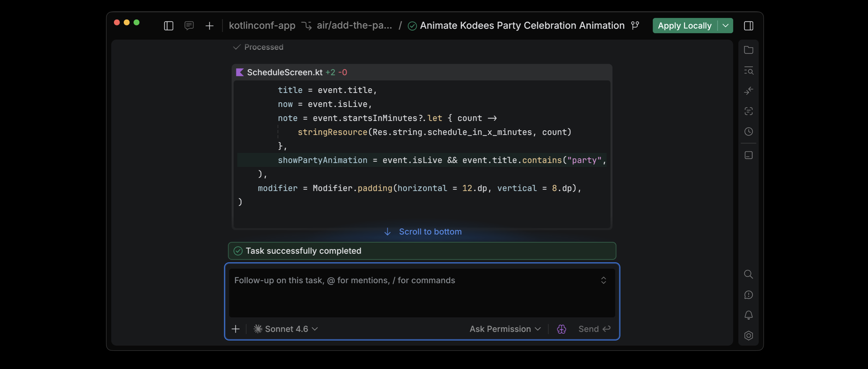Open the history clock icon
Viewport: 868px width, 369px height.
click(749, 132)
